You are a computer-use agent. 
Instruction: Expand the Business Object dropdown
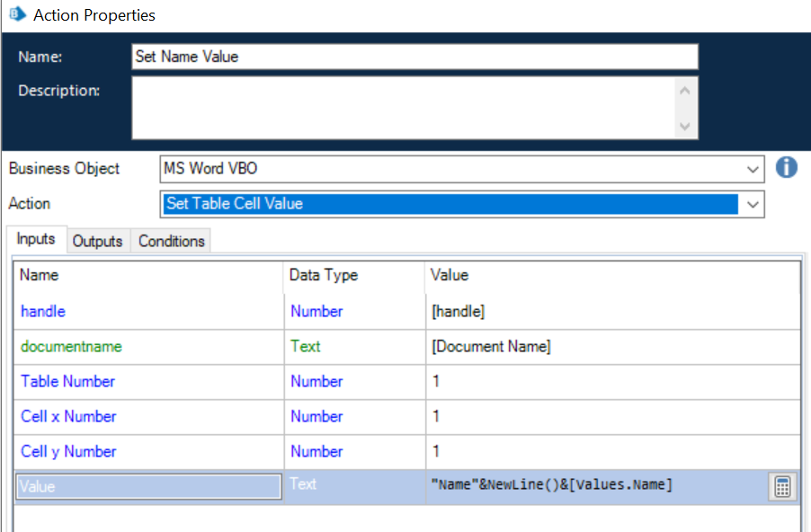coord(753,169)
